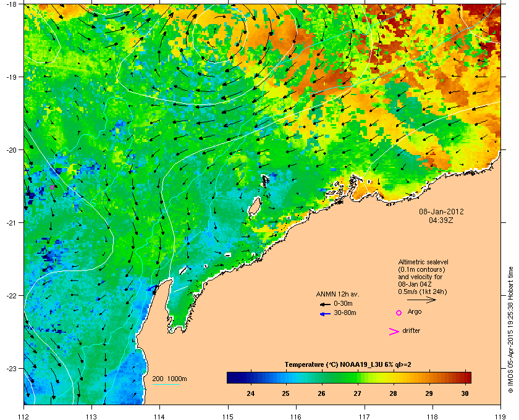Image resolution: width=519 pixels, height=420 pixels.
Task: Click the '0.5m/s (1kt 24h)' text
Action: pos(423,292)
